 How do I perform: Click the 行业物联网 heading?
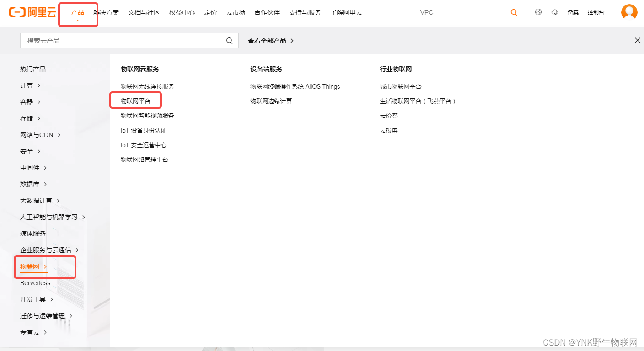point(396,69)
